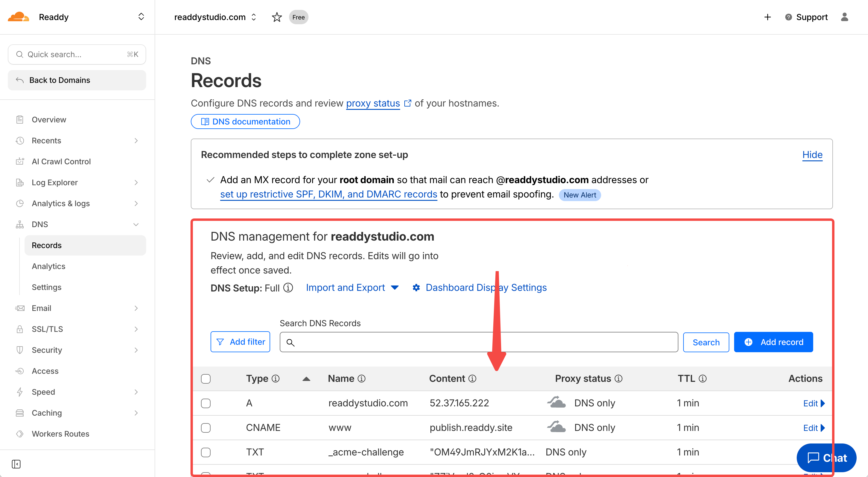Select the CNAME www record checkbox

click(205, 428)
